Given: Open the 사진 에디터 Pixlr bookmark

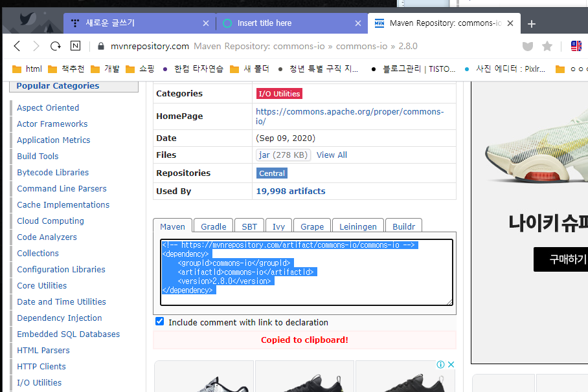Looking at the screenshot, I should [504, 69].
